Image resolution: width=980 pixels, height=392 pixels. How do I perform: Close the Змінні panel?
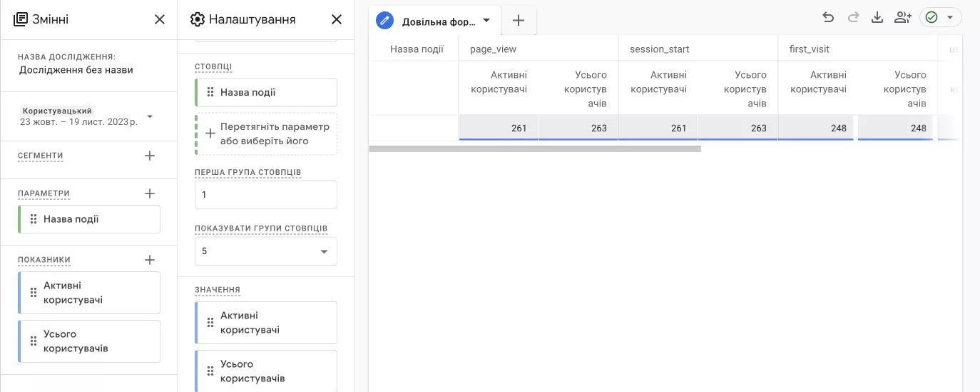[x=160, y=19]
